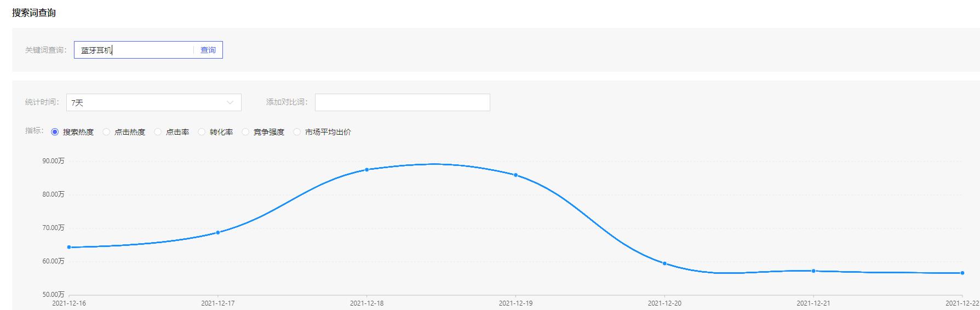This screenshot has width=980, height=310.
Task: Click the 2021-12-18 x-axis date label
Action: 366,303
